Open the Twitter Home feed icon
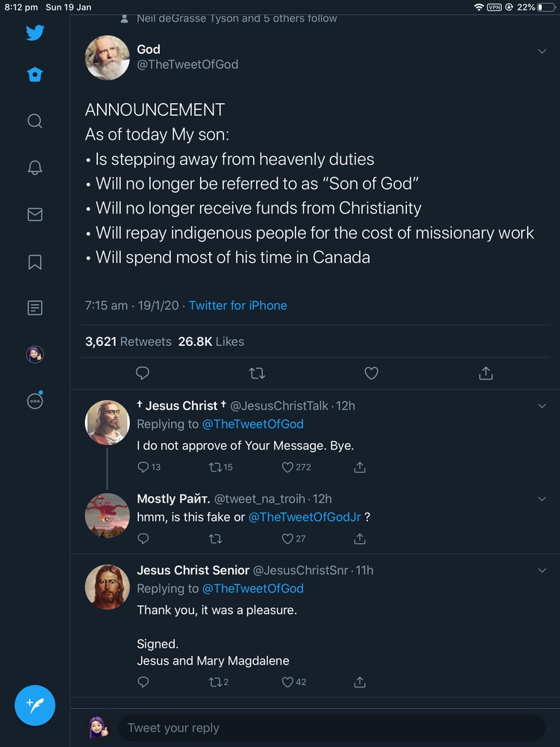The height and width of the screenshot is (747, 560). click(x=35, y=75)
